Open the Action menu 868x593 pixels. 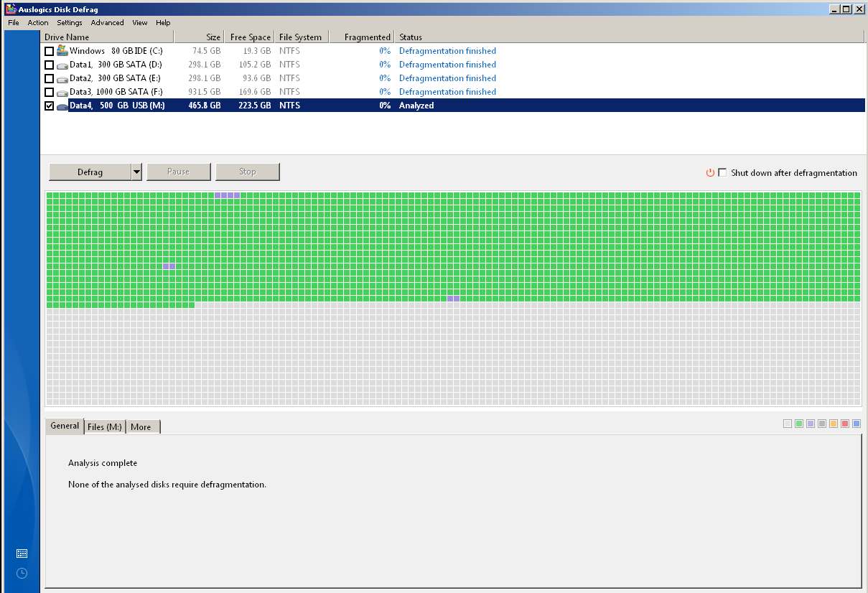tap(38, 23)
